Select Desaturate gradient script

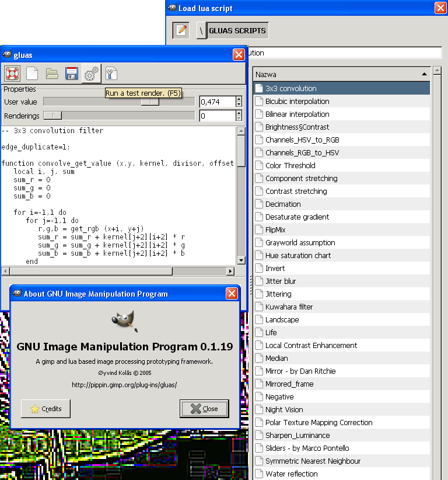click(341, 217)
